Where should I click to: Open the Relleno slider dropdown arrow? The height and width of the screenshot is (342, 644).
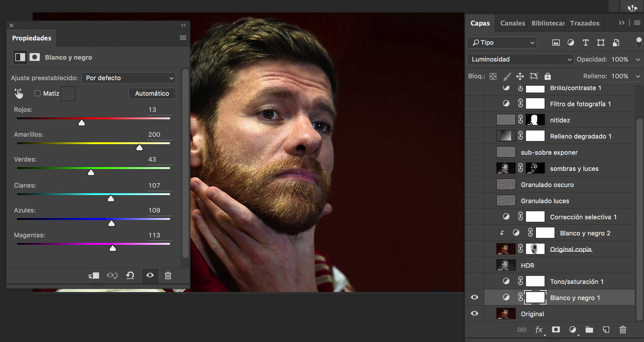pyautogui.click(x=638, y=76)
